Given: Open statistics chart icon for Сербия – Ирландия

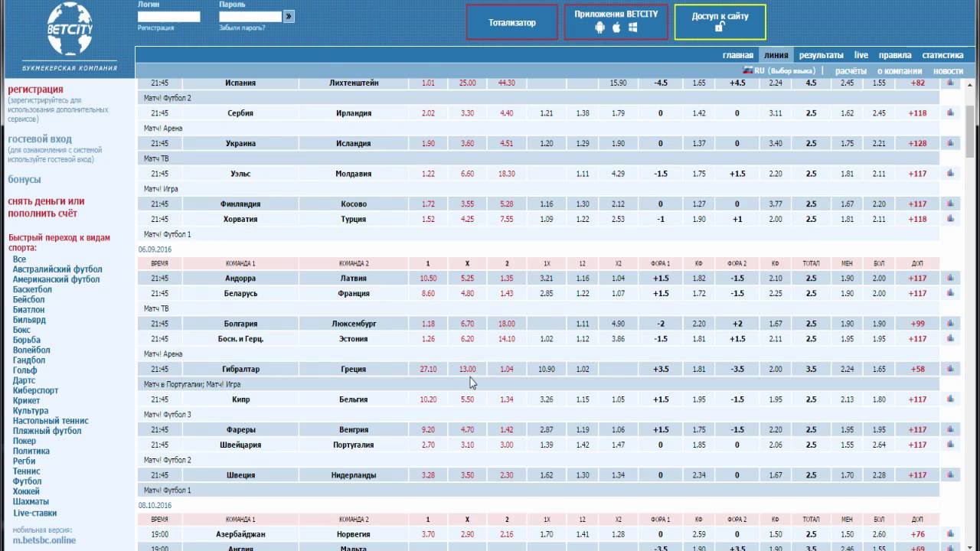Looking at the screenshot, I should tap(951, 112).
